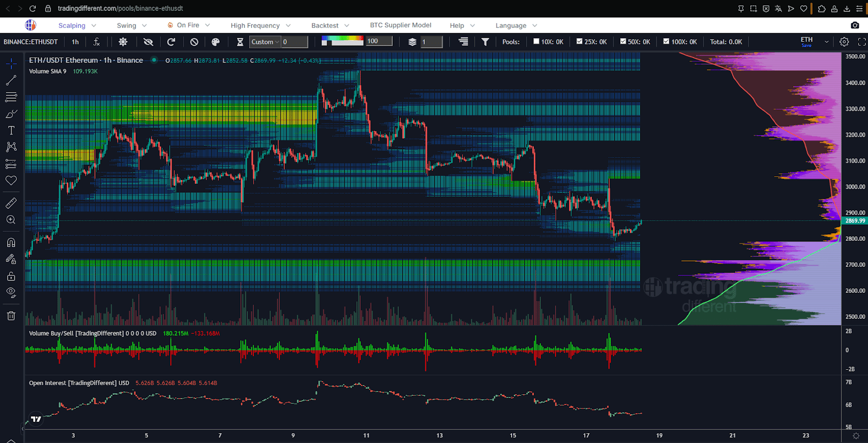Open the time axis settings gear

[856, 435]
